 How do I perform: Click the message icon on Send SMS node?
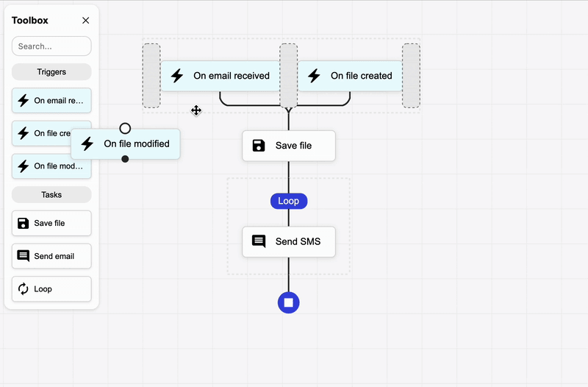[x=259, y=241]
